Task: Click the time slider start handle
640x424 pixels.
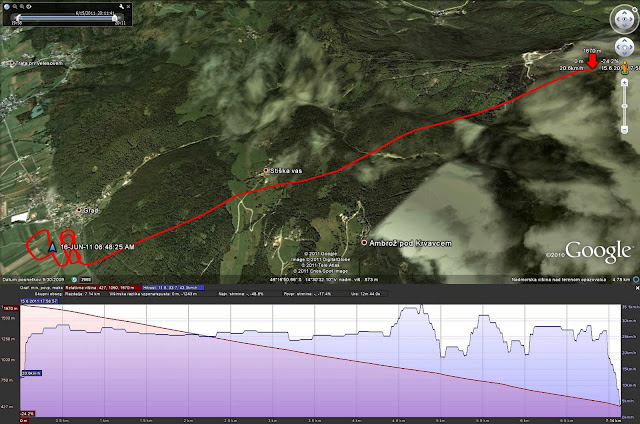Action: [18, 18]
